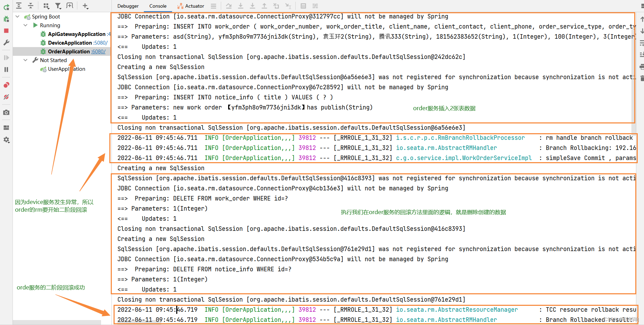Click the Step Out icon
644x325 pixels.
[x=264, y=6]
